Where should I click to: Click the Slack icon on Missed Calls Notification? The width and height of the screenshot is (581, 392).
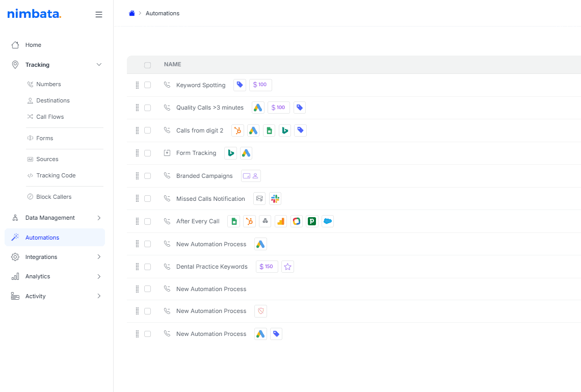tap(275, 198)
